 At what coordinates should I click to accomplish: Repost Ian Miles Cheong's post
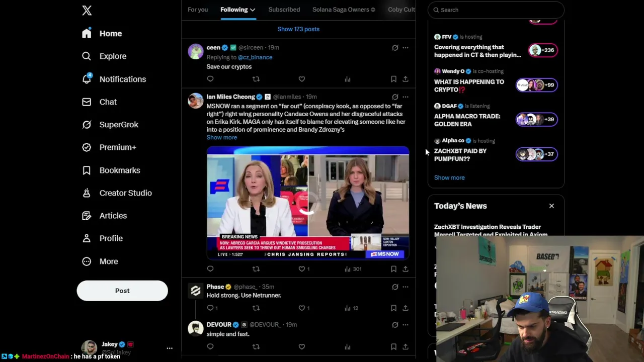point(256,269)
